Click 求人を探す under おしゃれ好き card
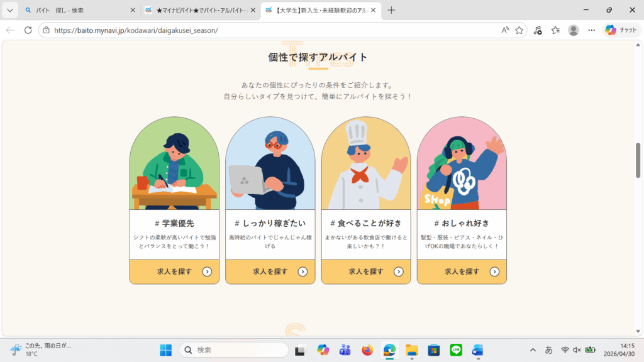The width and height of the screenshot is (644, 362). coord(462,271)
